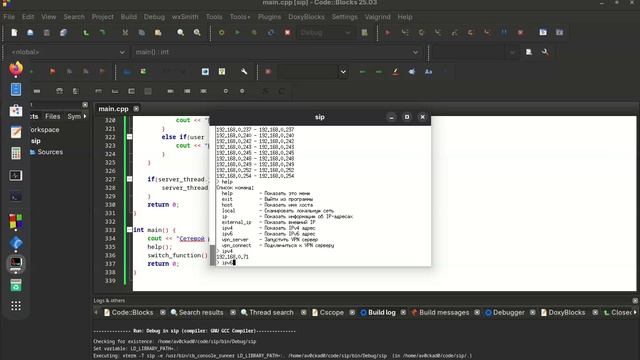Build the project with gear icon
This screenshot has height=360, width=640.
(x=221, y=33)
